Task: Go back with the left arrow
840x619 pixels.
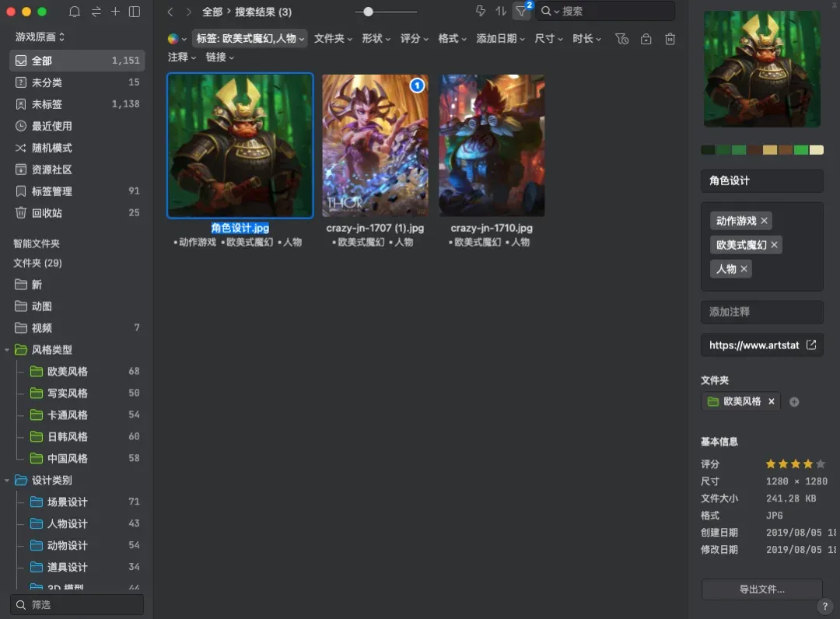Action: point(170,11)
